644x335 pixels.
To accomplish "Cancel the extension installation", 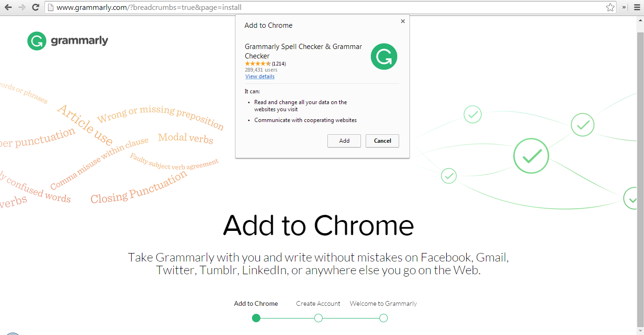I will (x=382, y=141).
